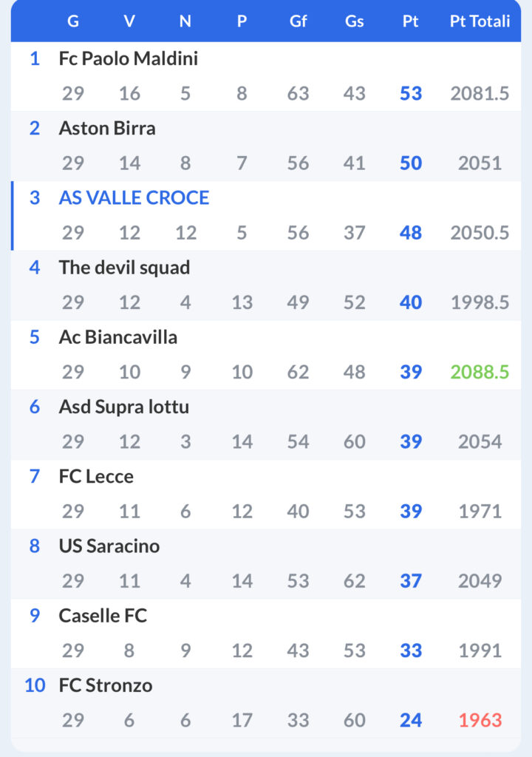Sort by the Pt column header
The height and width of the screenshot is (757, 532).
410,21
